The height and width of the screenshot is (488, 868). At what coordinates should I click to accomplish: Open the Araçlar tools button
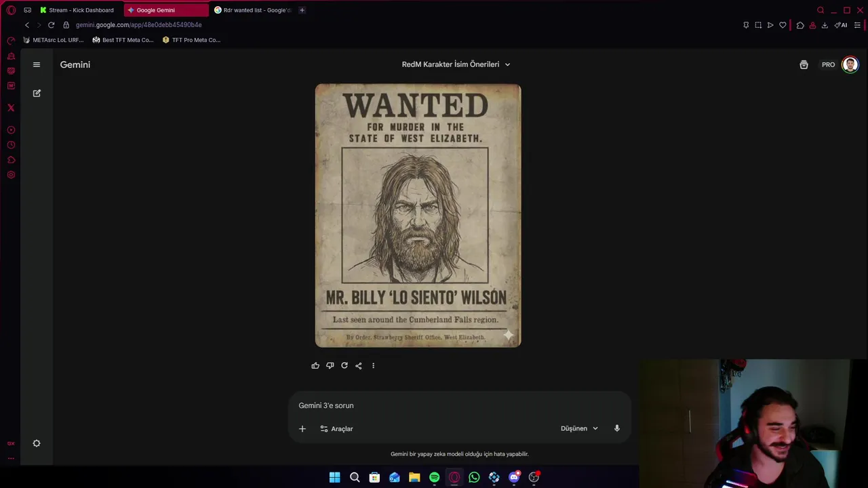pos(336,428)
